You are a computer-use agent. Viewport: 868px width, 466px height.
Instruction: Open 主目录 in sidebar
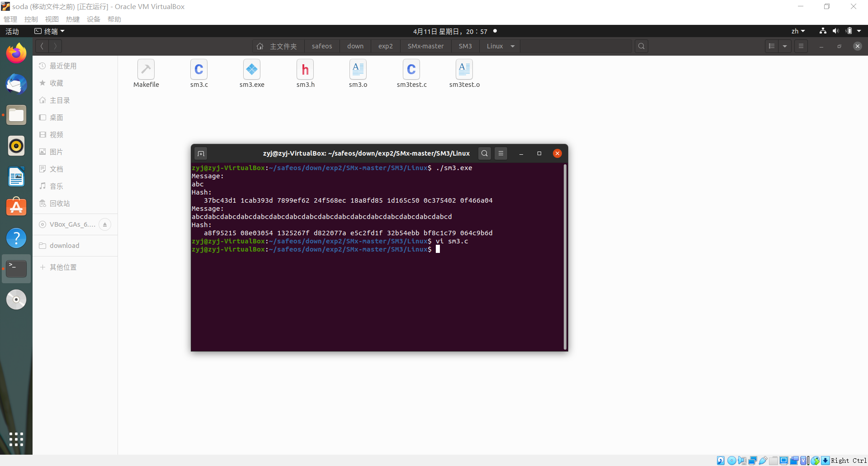click(75, 100)
